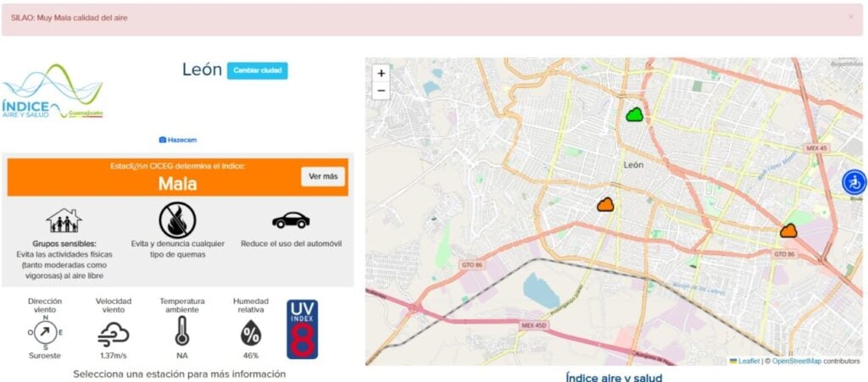Viewport: 868px width, 382px height.
Task: Click the sensitive groups family house icon
Action: coord(64,221)
